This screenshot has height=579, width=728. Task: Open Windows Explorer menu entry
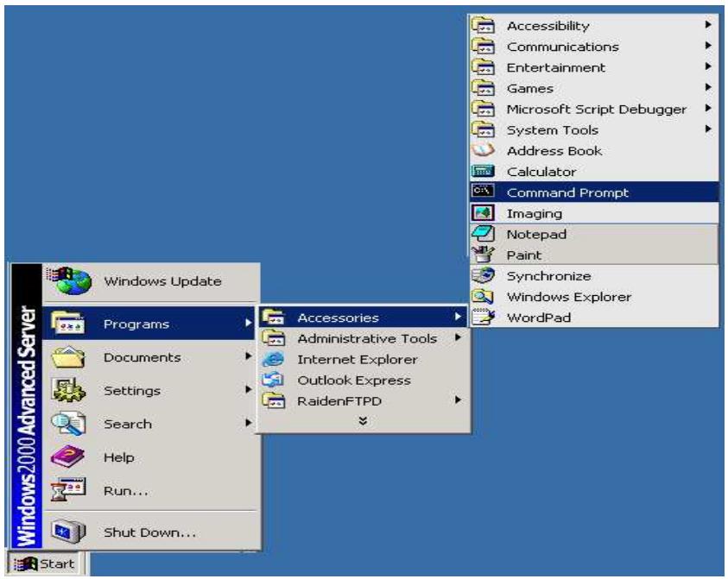[594, 297]
